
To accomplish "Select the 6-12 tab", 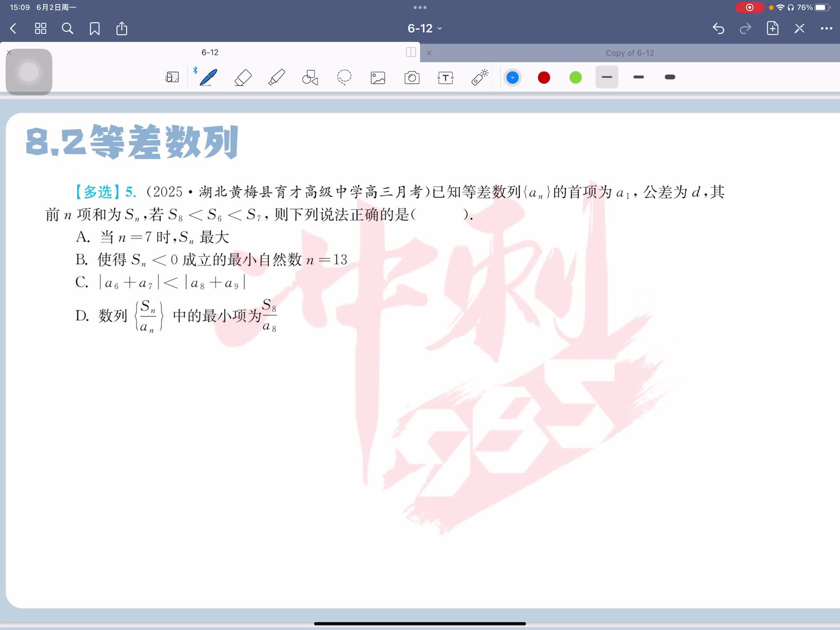I will 210,52.
